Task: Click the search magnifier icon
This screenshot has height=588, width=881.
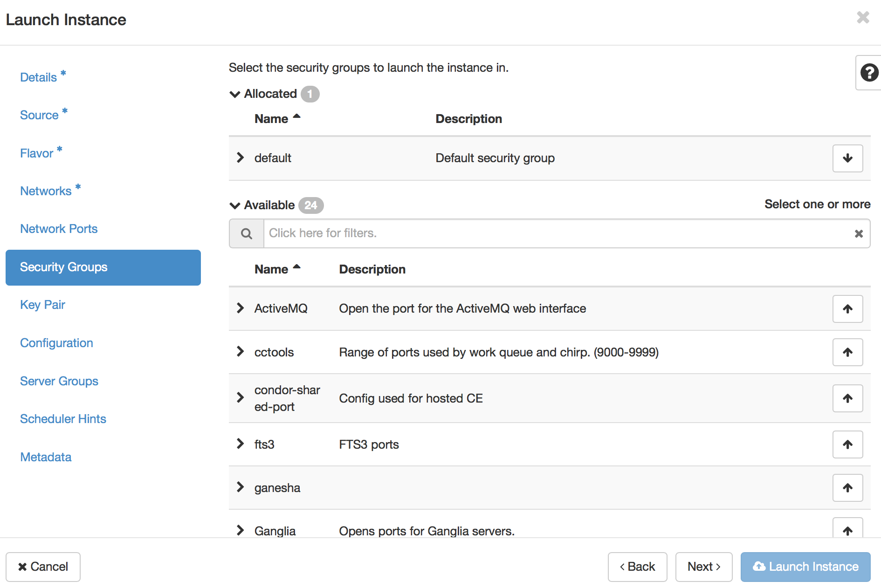Action: pyautogui.click(x=246, y=233)
